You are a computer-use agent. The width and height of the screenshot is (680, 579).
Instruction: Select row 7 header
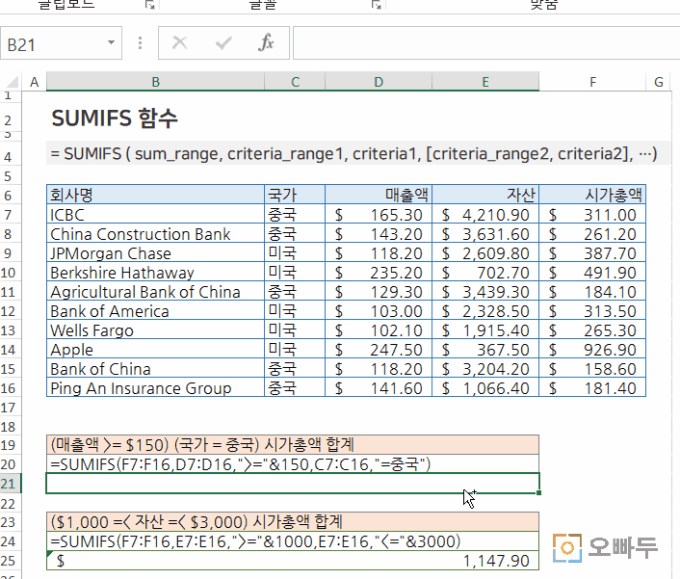9,215
